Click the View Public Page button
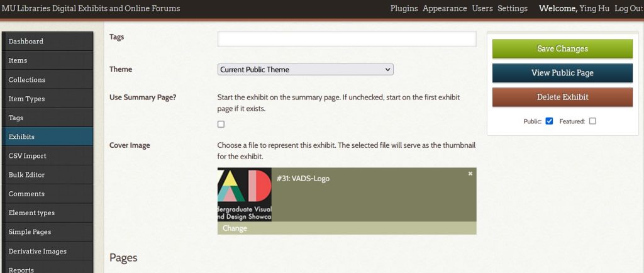 (562, 73)
